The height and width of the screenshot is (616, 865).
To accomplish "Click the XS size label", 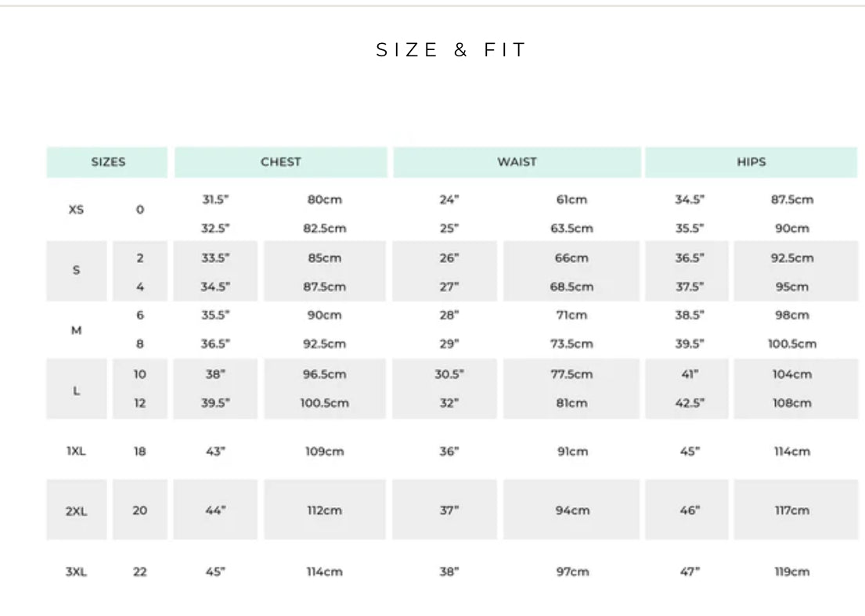I will coord(77,210).
